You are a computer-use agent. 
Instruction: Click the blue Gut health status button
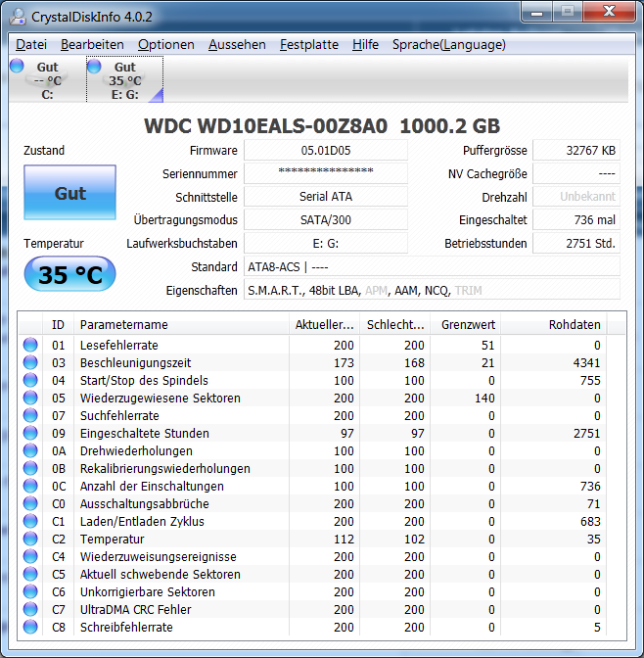point(70,192)
